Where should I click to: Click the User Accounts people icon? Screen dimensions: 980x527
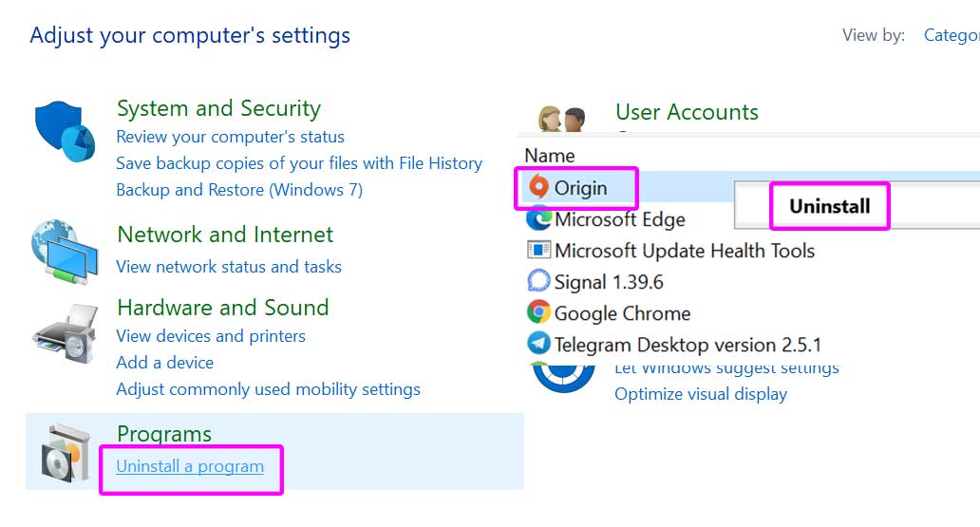pos(562,119)
